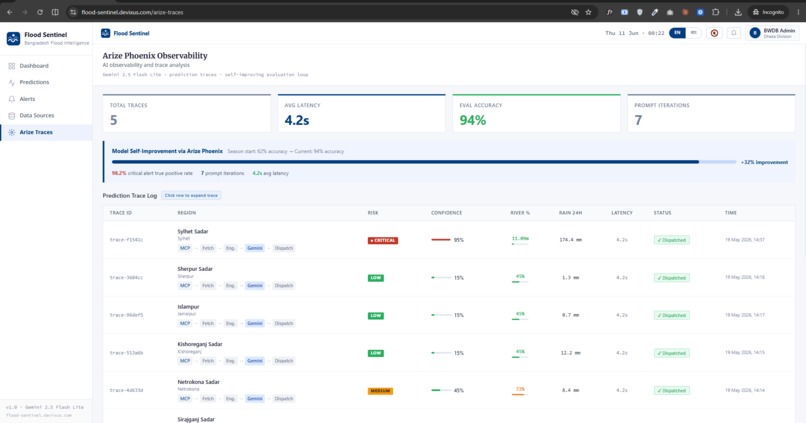This screenshot has height=423, width=806.
Task: Click the Alerts bell icon in sidebar
Action: coord(12,99)
